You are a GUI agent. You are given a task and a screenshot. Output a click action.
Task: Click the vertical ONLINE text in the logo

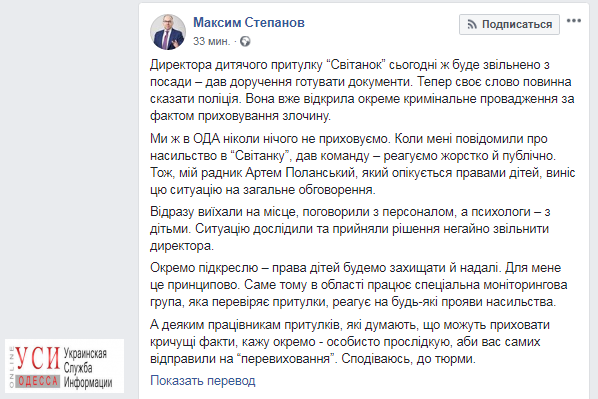pyautogui.click(x=11, y=367)
